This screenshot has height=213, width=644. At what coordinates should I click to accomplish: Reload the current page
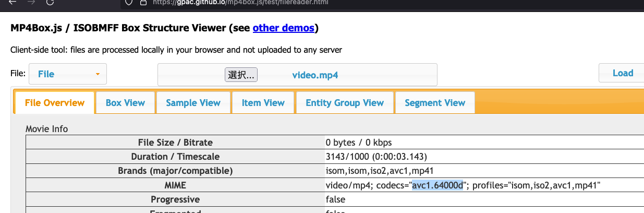50,2
